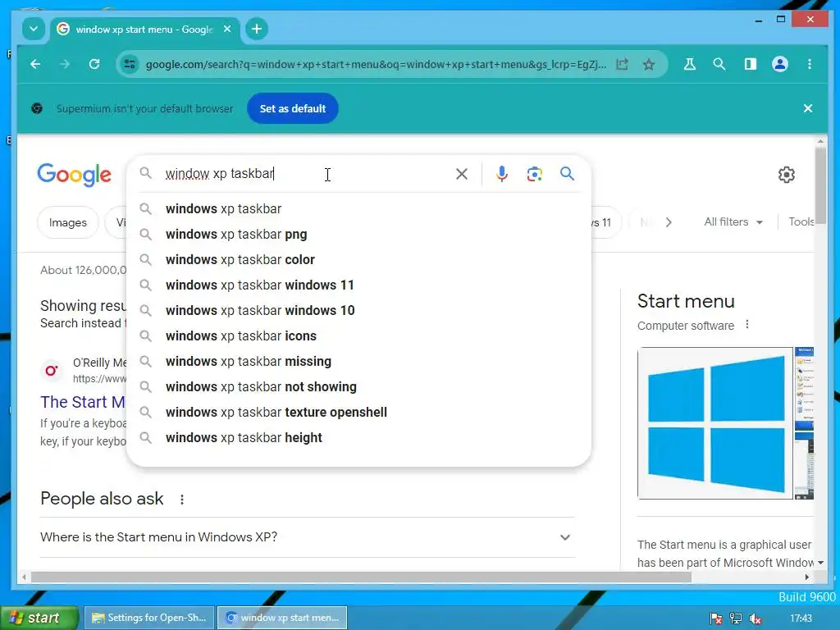Click the Windows start button
840x630 pixels.
coord(39,618)
